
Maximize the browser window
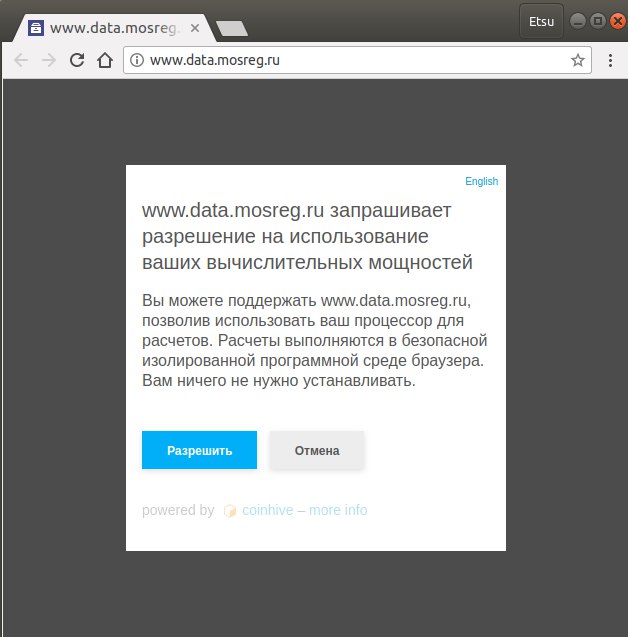click(598, 21)
